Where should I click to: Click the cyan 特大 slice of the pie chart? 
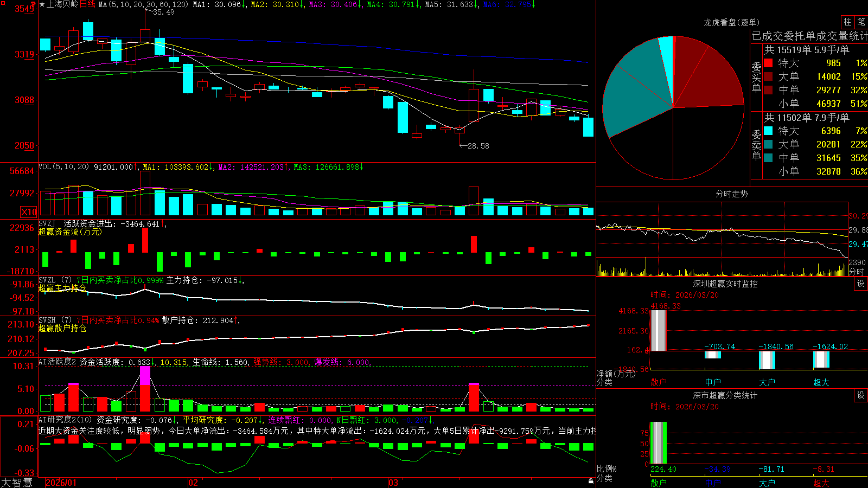(x=667, y=54)
